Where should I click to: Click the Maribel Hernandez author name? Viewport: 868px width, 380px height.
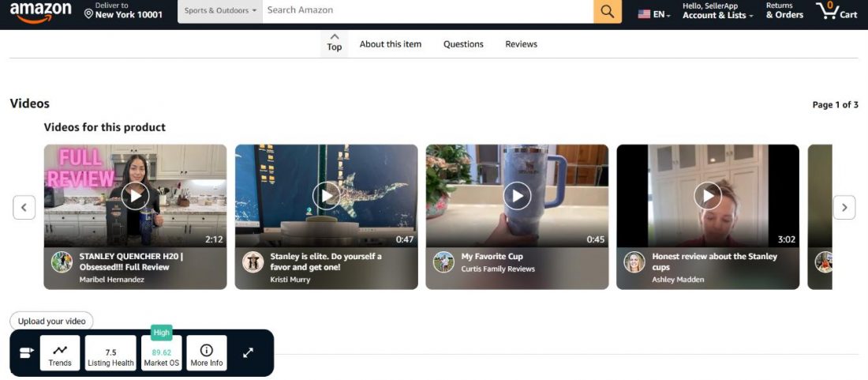coord(112,280)
